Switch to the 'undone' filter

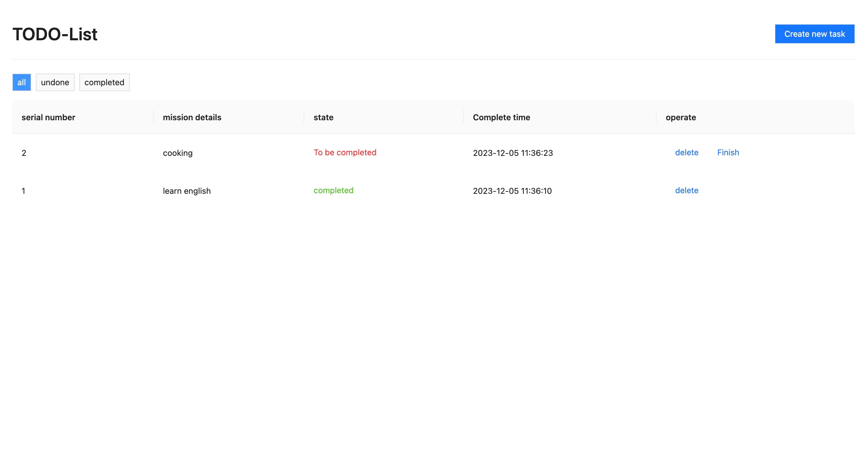pos(55,82)
